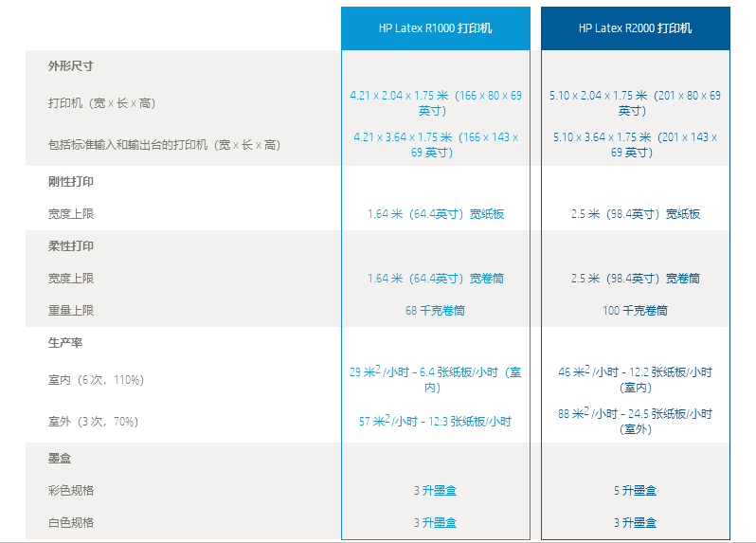
Task: Click the 柔性打印 section heading
Action: click(71, 246)
